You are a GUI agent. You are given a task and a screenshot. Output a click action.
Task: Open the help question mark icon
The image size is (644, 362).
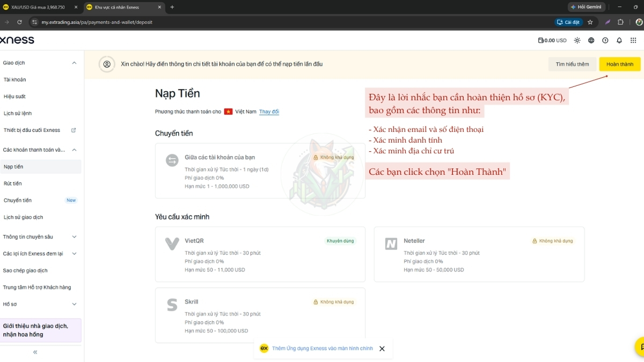tap(605, 40)
